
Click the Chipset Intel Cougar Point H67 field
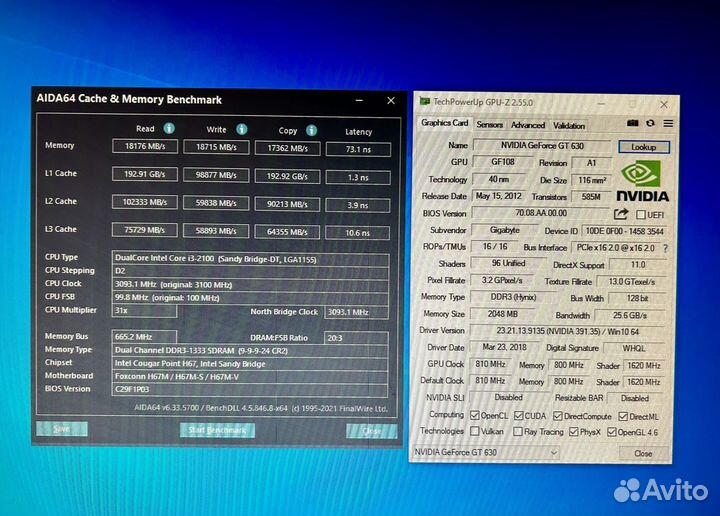250,364
